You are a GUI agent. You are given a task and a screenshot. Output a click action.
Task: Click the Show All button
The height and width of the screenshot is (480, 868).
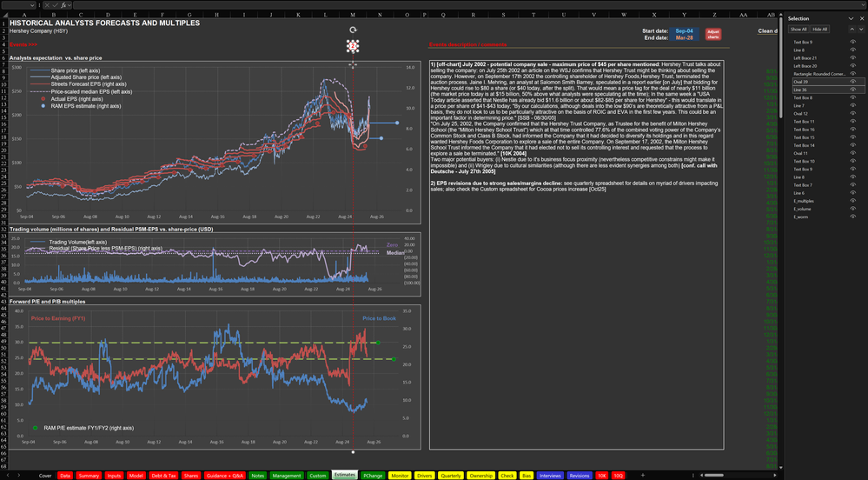pos(798,30)
